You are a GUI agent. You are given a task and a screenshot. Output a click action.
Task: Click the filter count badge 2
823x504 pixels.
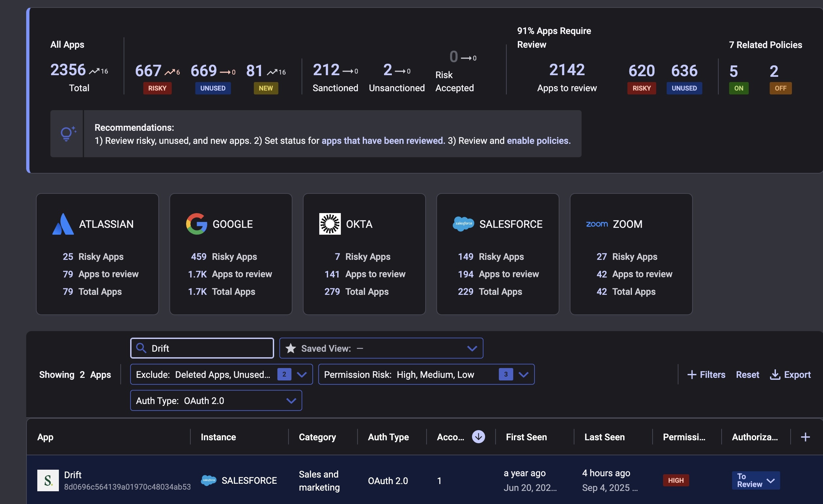tap(284, 374)
